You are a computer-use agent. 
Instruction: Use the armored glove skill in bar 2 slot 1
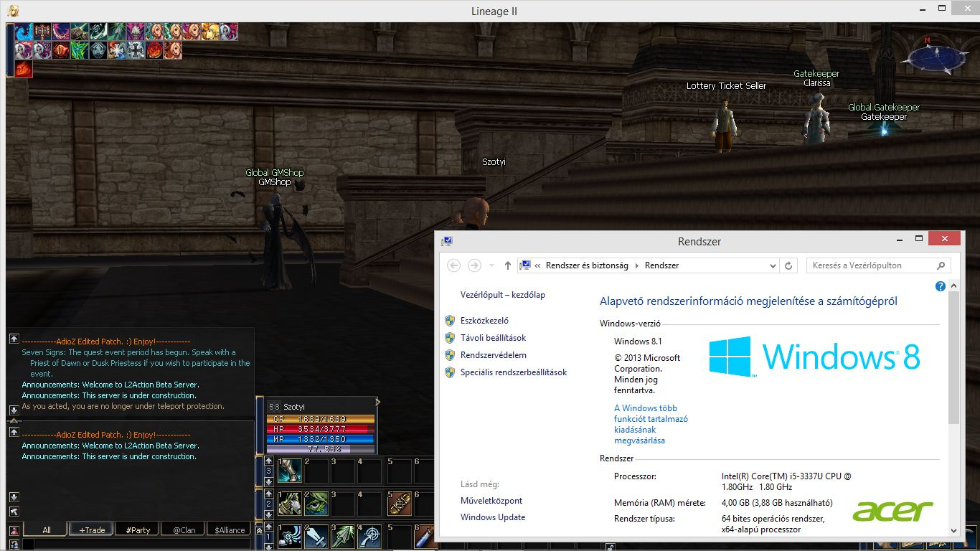click(x=290, y=504)
